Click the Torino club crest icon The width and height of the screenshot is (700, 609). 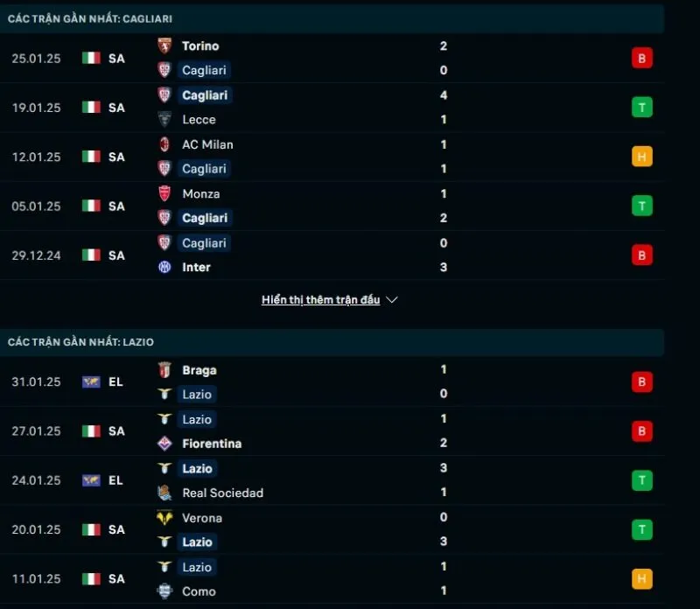tap(164, 45)
